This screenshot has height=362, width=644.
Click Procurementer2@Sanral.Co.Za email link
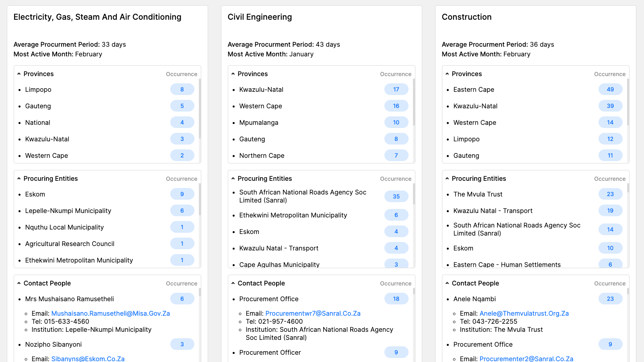click(x=526, y=358)
